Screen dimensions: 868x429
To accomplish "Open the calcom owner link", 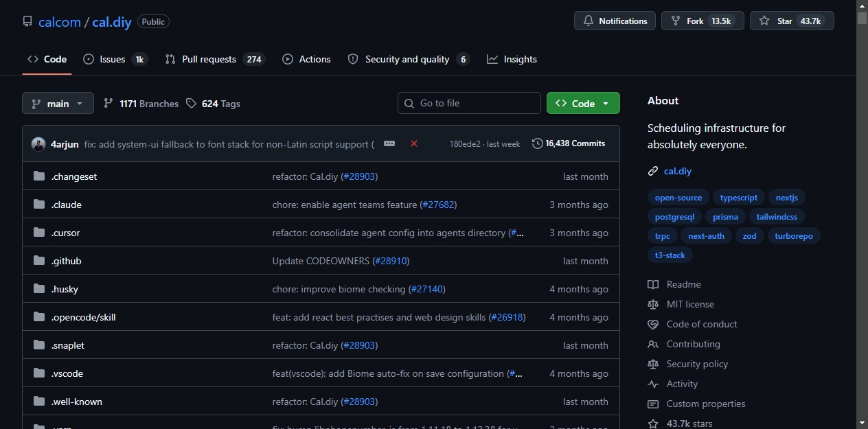I will [x=60, y=22].
